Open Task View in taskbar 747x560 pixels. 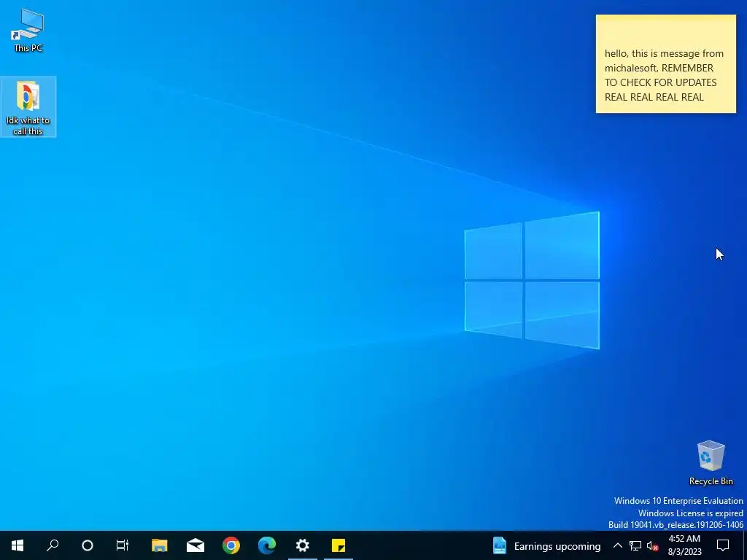click(123, 545)
